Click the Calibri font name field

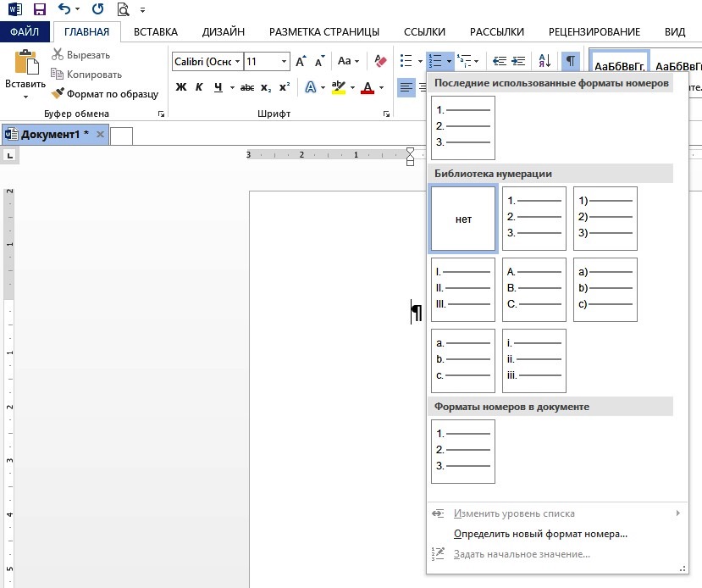click(202, 61)
